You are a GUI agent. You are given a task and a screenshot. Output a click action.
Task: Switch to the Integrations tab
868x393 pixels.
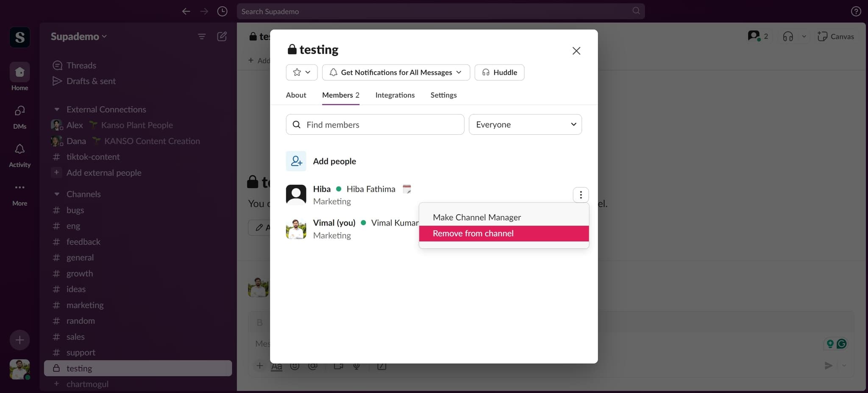pyautogui.click(x=395, y=95)
